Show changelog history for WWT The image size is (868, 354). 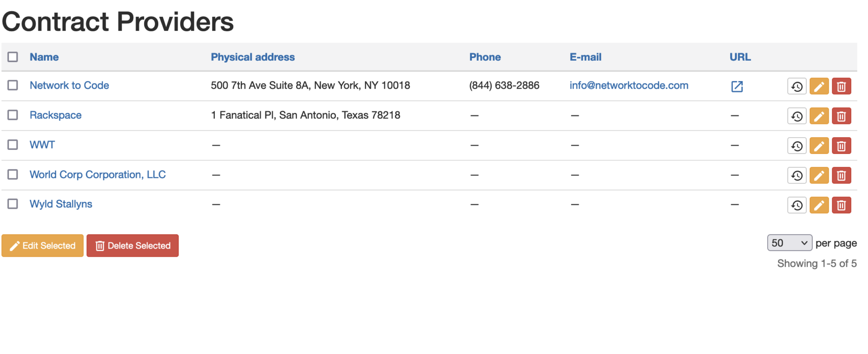(797, 146)
